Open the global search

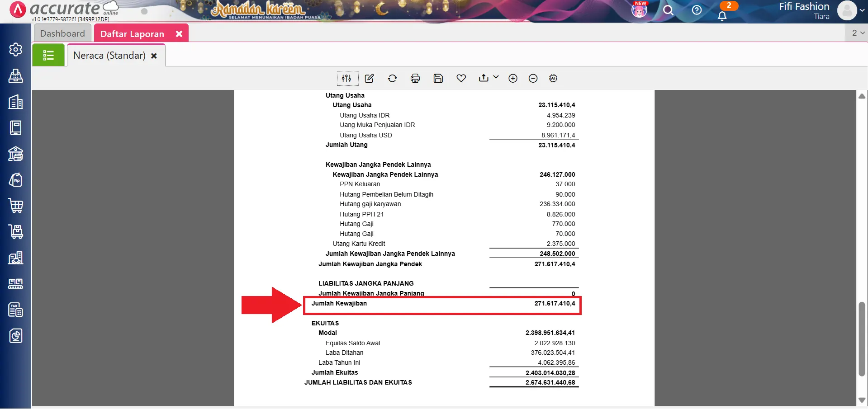(669, 10)
